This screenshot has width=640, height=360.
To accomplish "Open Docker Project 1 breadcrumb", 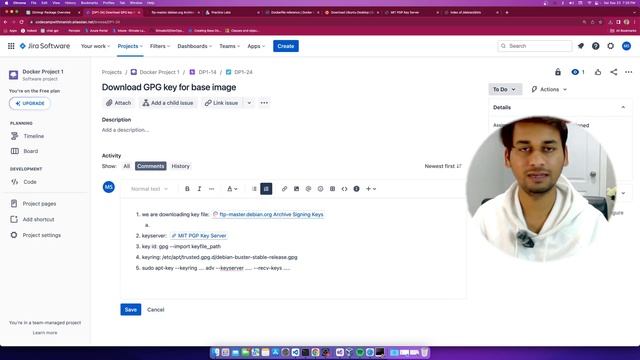I will pyautogui.click(x=155, y=72).
